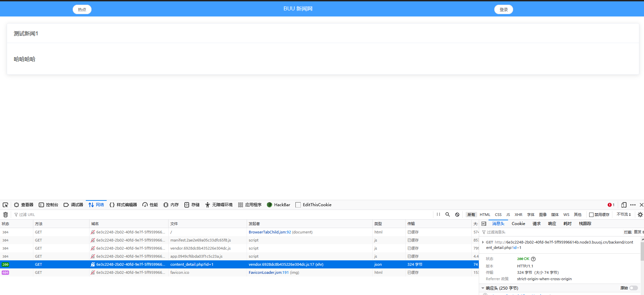Collapse the 响应头 response headers section

[x=483, y=288]
